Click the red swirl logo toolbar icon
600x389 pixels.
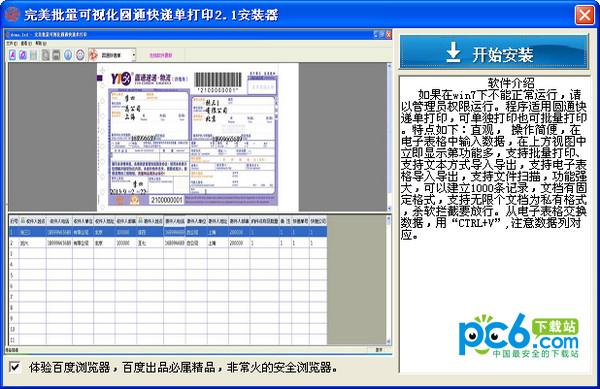93,55
